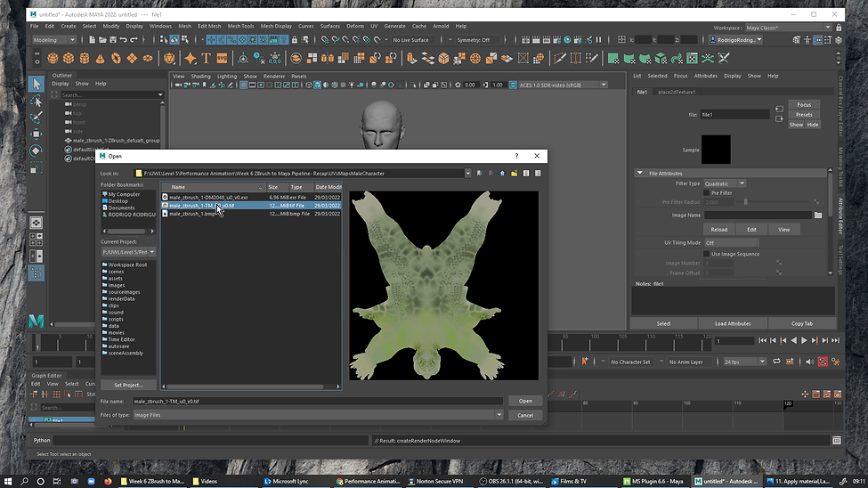Create a polygon cube from shelf
This screenshot has height=488, width=868.
point(69,58)
